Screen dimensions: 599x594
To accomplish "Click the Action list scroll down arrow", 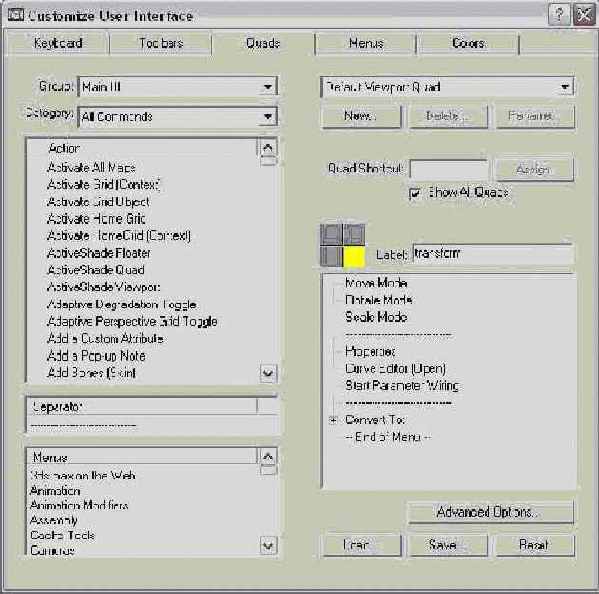I will tap(268, 372).
